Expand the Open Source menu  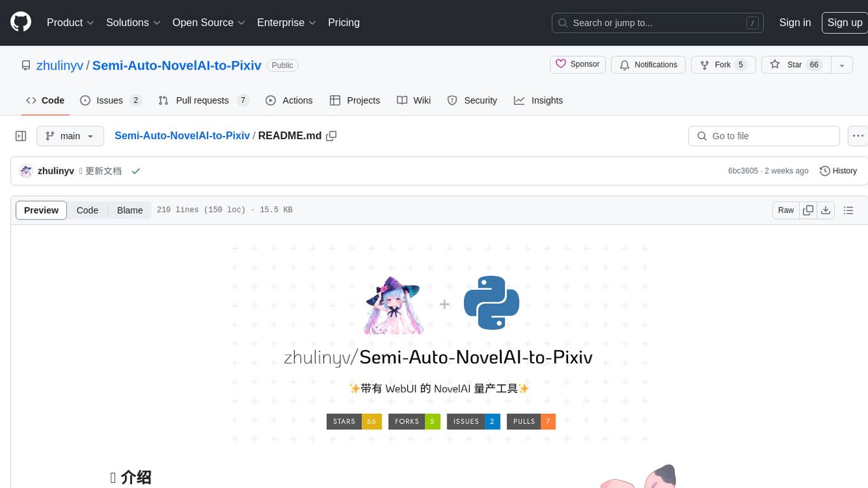(209, 22)
